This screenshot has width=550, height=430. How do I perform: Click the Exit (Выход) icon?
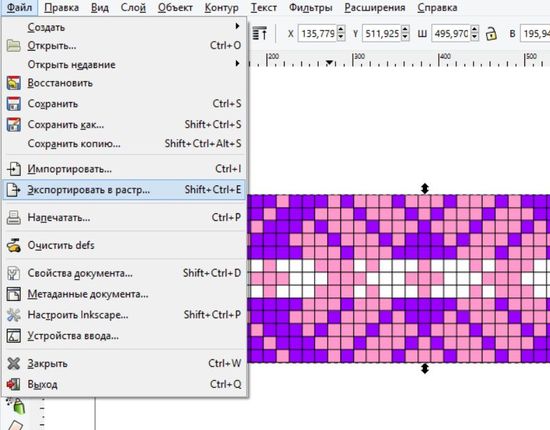click(x=14, y=384)
